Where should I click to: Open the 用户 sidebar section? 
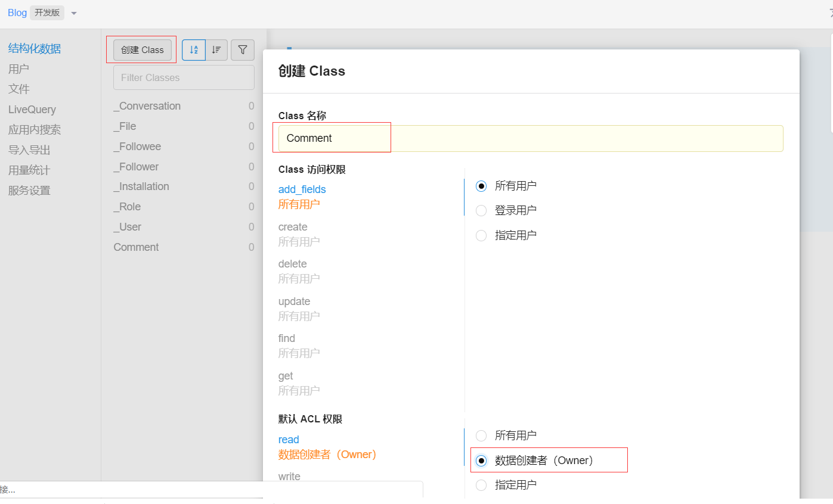18,69
